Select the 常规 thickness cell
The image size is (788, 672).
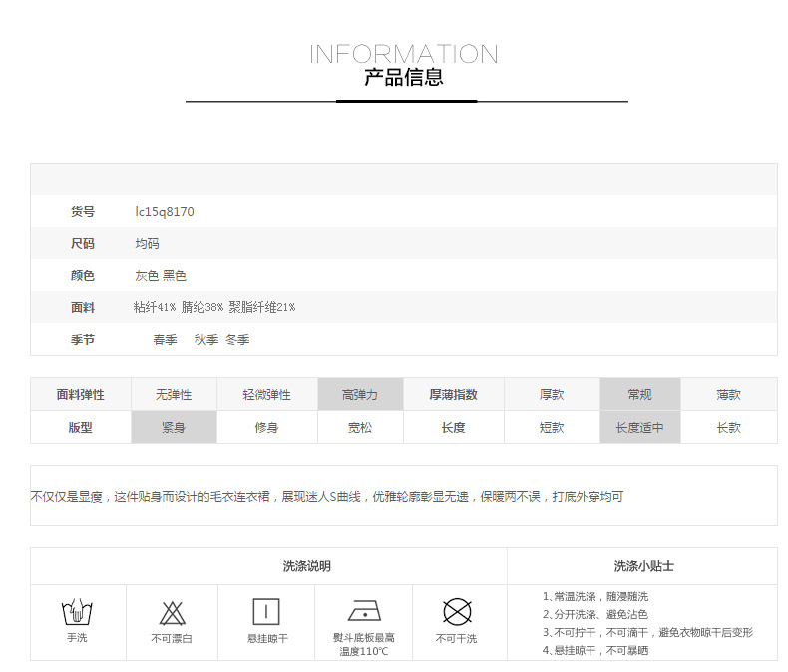(639, 395)
